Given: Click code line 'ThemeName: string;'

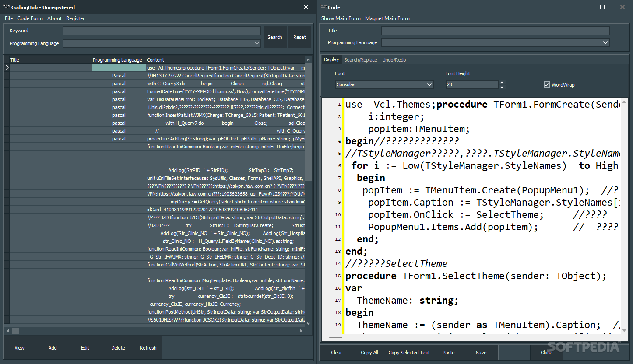Looking at the screenshot, I should [x=408, y=301].
